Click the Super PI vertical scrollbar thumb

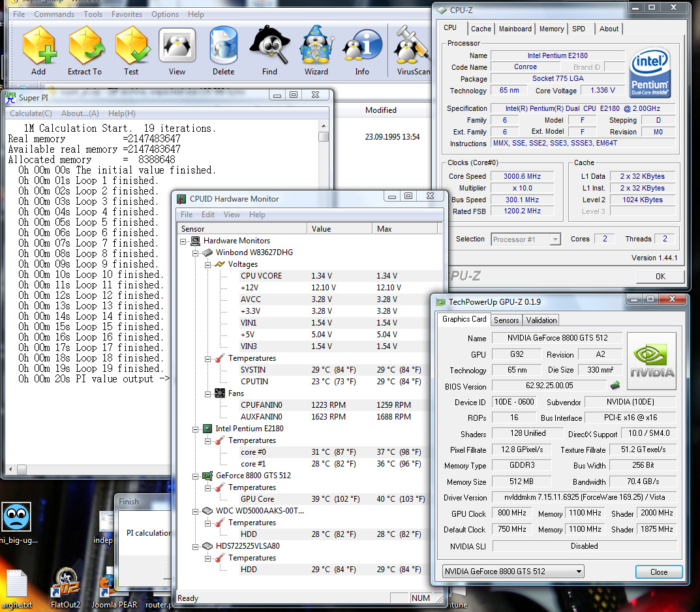[324, 136]
